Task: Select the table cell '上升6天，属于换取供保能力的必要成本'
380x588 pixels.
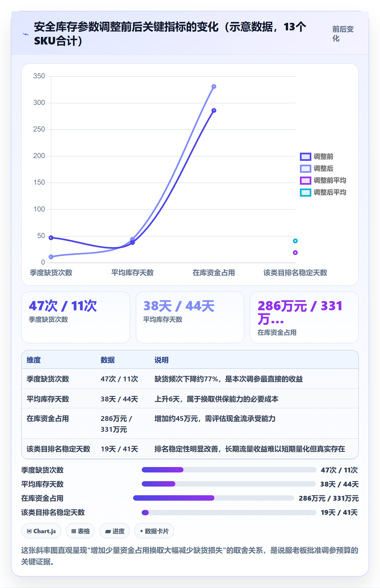Action: [216, 399]
